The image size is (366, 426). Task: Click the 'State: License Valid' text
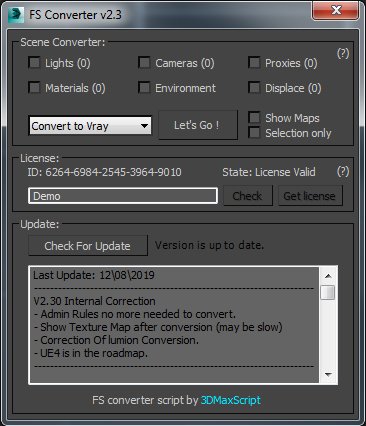269,172
